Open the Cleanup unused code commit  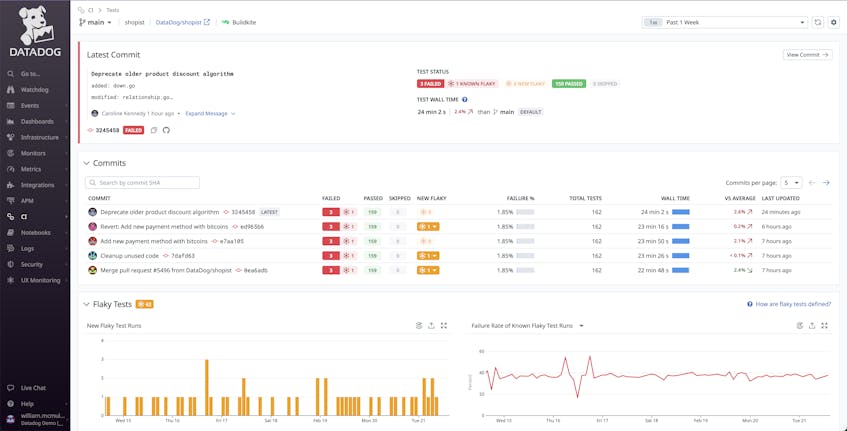coord(130,255)
